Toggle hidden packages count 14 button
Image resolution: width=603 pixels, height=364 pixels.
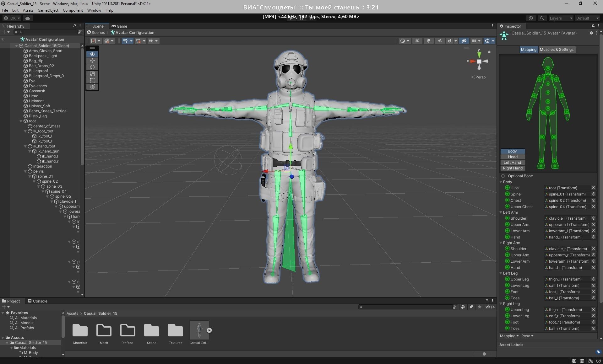(490, 307)
